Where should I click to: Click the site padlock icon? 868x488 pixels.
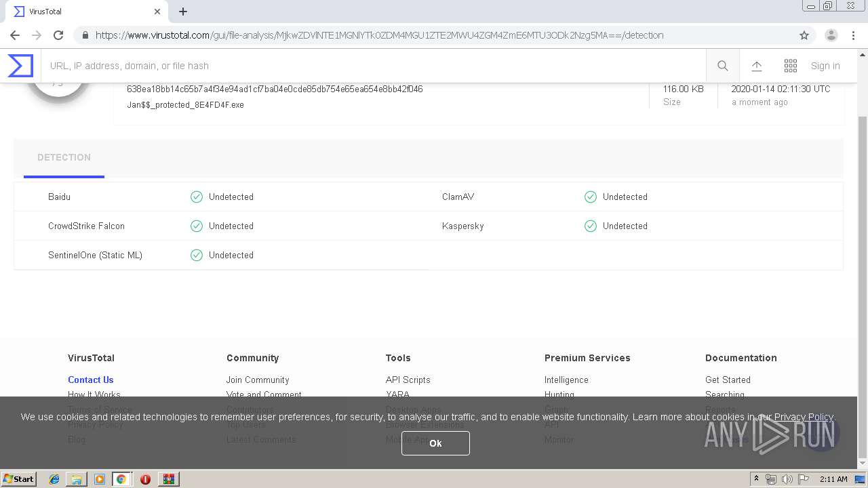click(85, 35)
